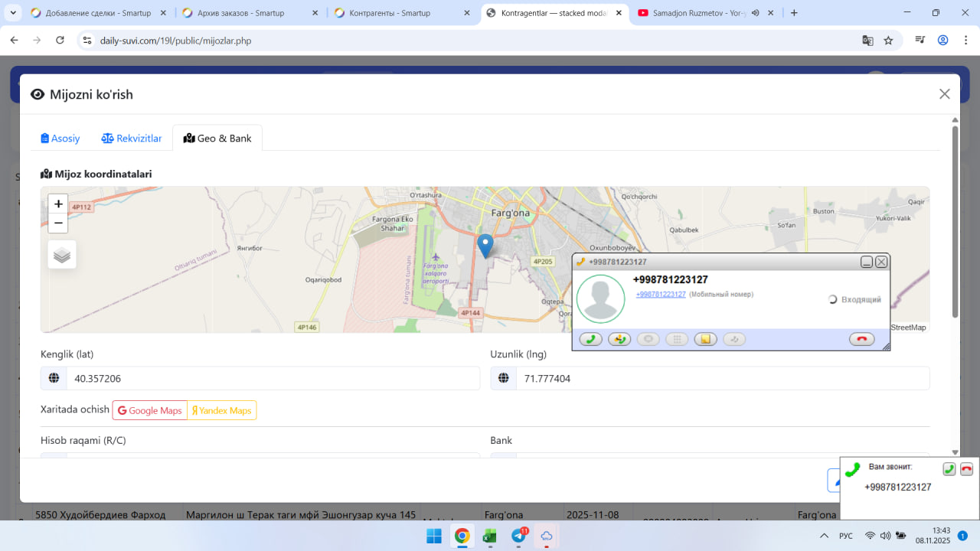Show hidden system tray icons

pos(824,536)
